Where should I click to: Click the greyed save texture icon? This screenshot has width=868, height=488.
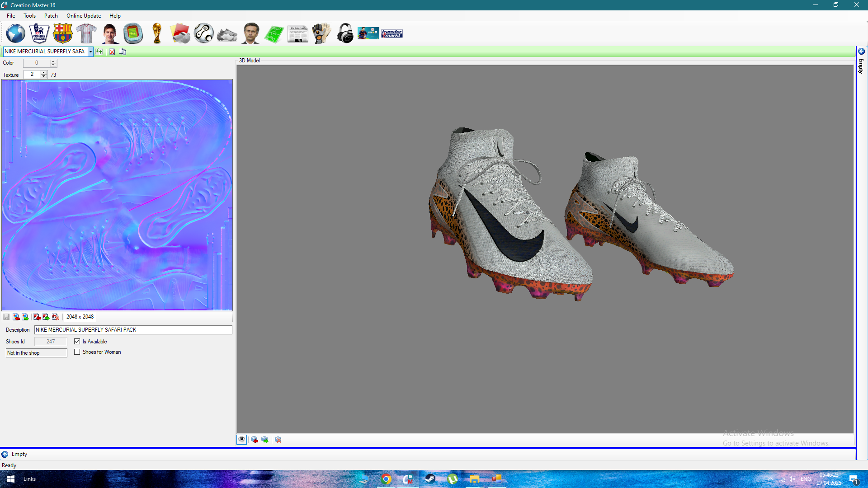(6, 317)
